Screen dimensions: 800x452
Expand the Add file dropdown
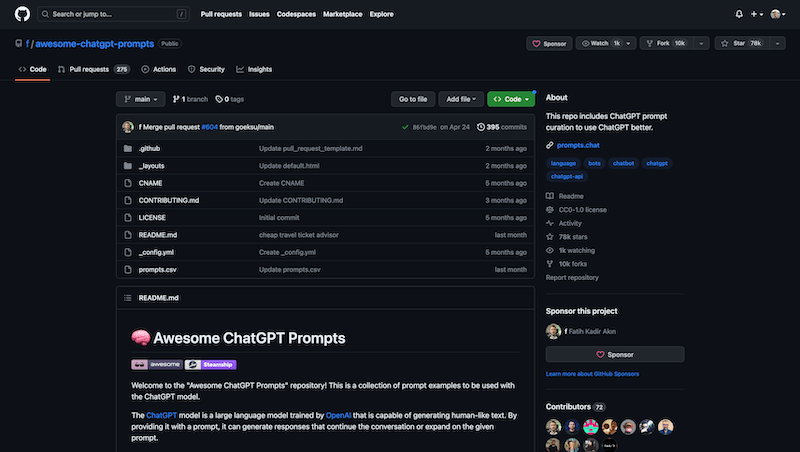point(463,99)
